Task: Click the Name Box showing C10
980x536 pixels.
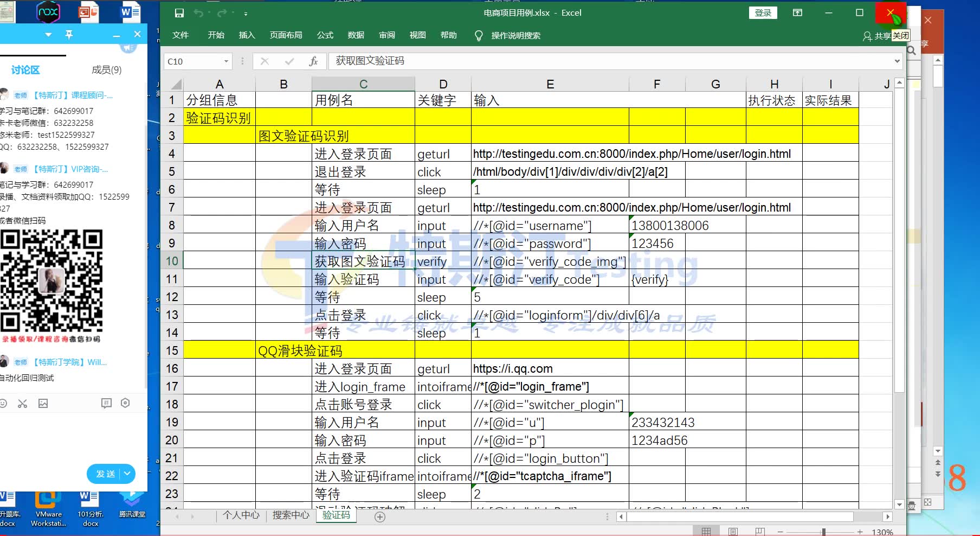Action: (194, 61)
